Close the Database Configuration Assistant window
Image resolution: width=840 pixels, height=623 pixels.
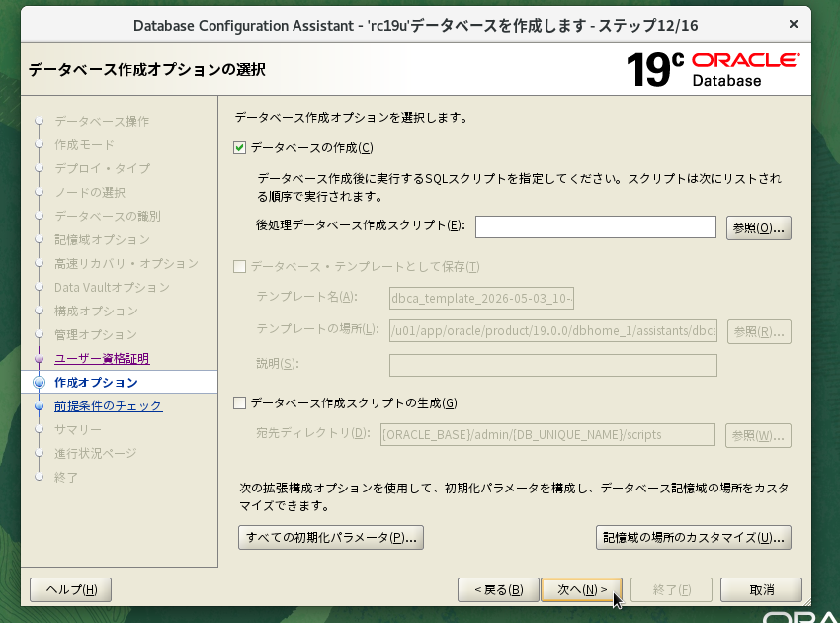coord(794,24)
